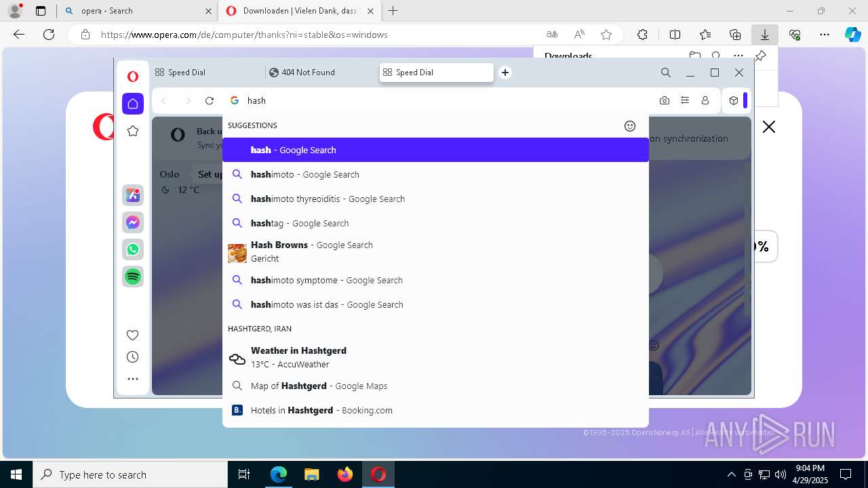
Task: Choose the 'hashimoto symptome' suggestion
Action: (435, 280)
